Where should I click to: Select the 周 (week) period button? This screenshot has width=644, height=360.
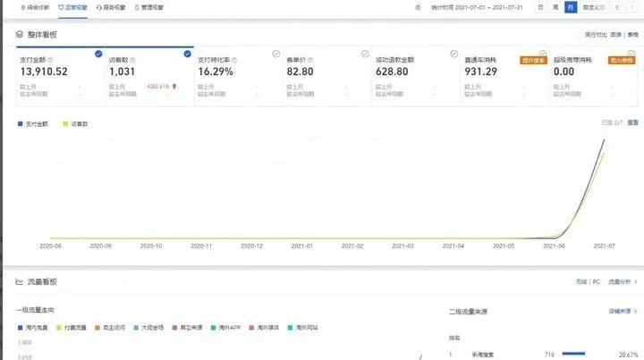coord(555,7)
